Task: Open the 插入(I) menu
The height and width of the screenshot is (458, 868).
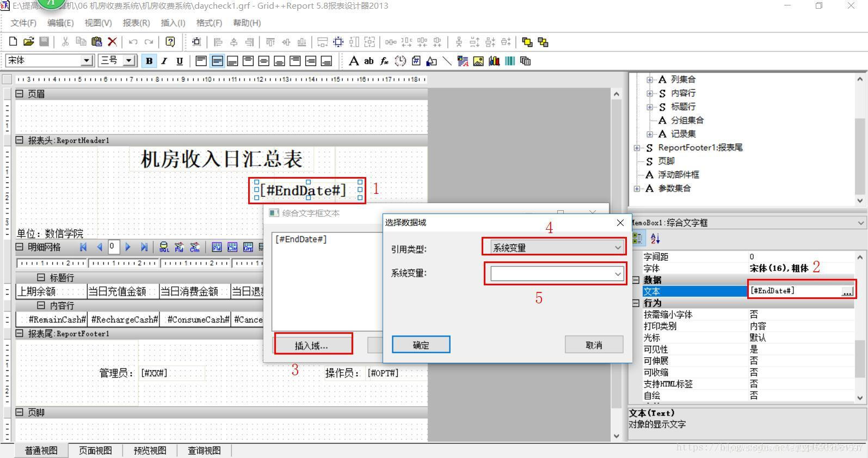Action: (x=173, y=23)
